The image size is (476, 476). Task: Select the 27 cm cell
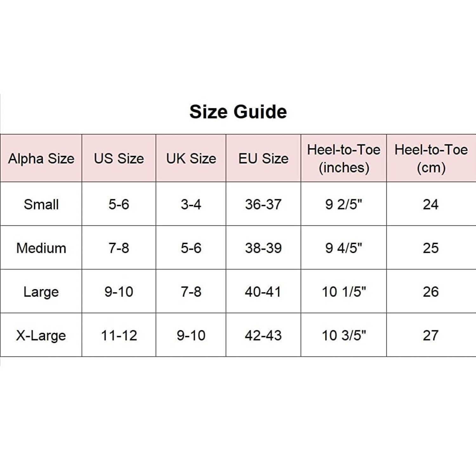tap(431, 335)
